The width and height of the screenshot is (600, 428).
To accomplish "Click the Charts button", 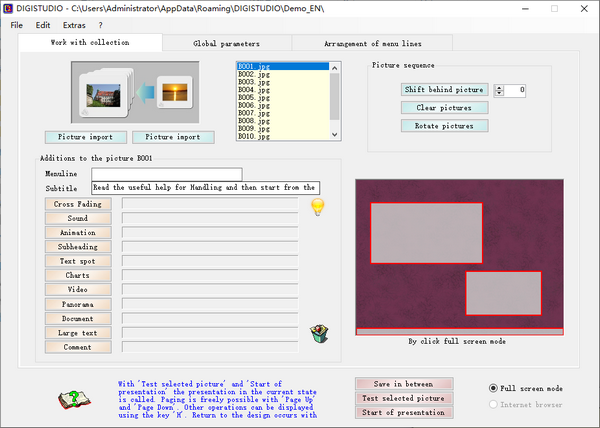I will click(x=78, y=275).
